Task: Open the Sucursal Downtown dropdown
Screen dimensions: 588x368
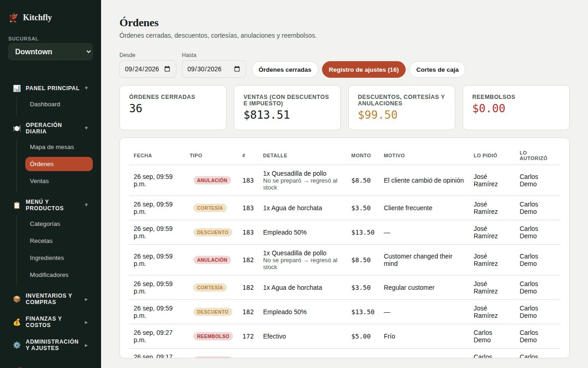Action: pyautogui.click(x=51, y=52)
